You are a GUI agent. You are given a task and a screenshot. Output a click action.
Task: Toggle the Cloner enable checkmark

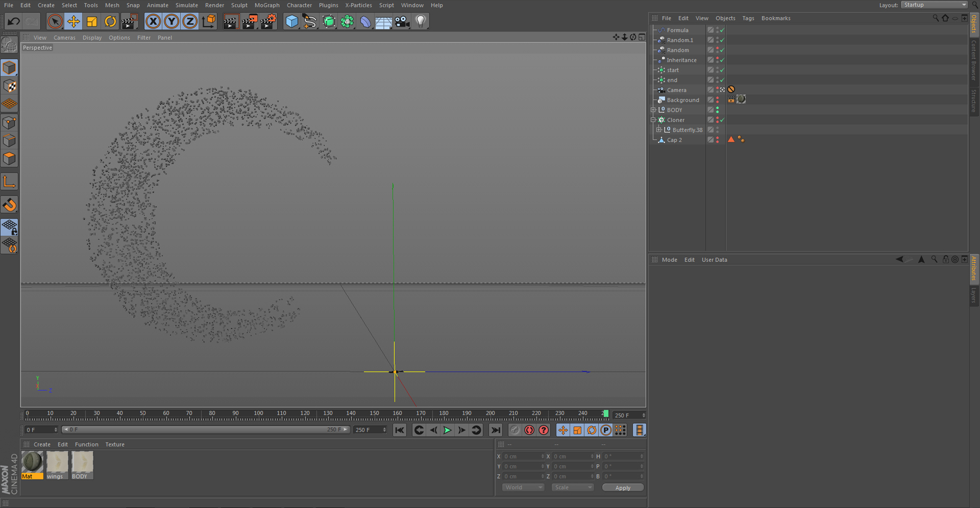tap(722, 120)
